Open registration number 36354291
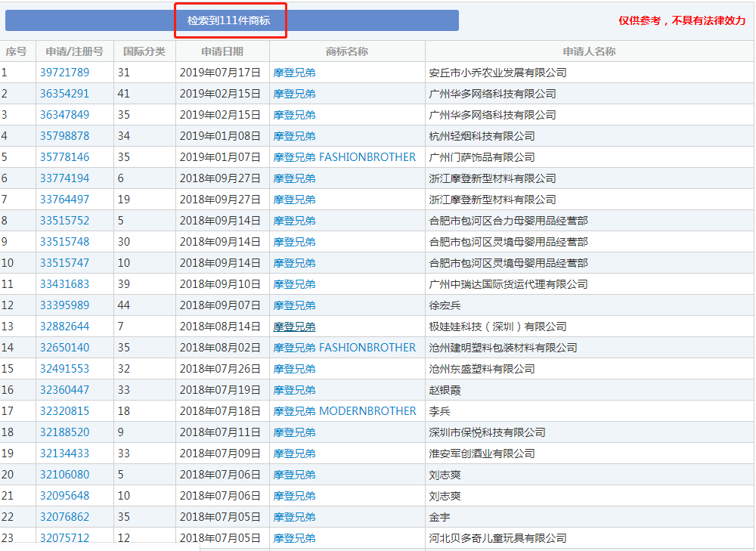 (x=64, y=94)
